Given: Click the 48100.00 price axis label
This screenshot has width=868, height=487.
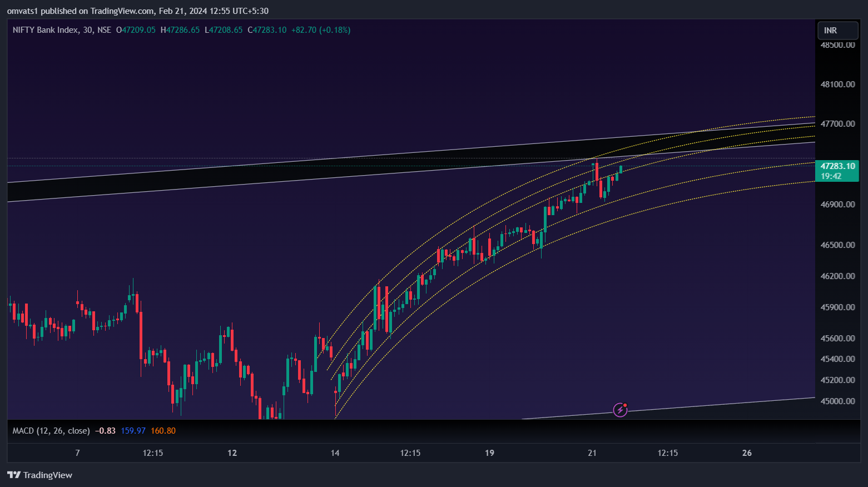Looking at the screenshot, I should (x=837, y=85).
